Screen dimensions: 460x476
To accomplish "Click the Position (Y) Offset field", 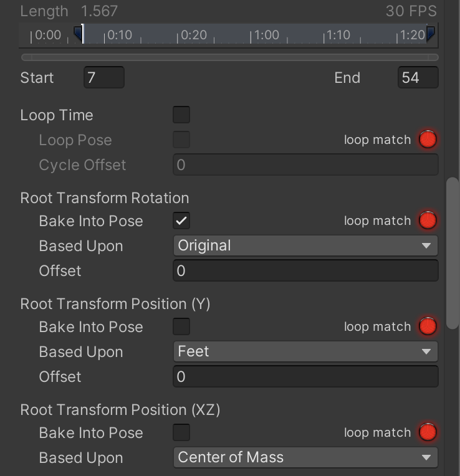I will tap(305, 377).
